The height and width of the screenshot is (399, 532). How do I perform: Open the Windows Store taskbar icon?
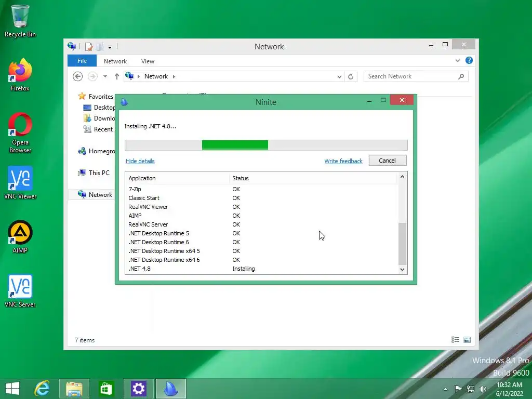[x=106, y=389]
